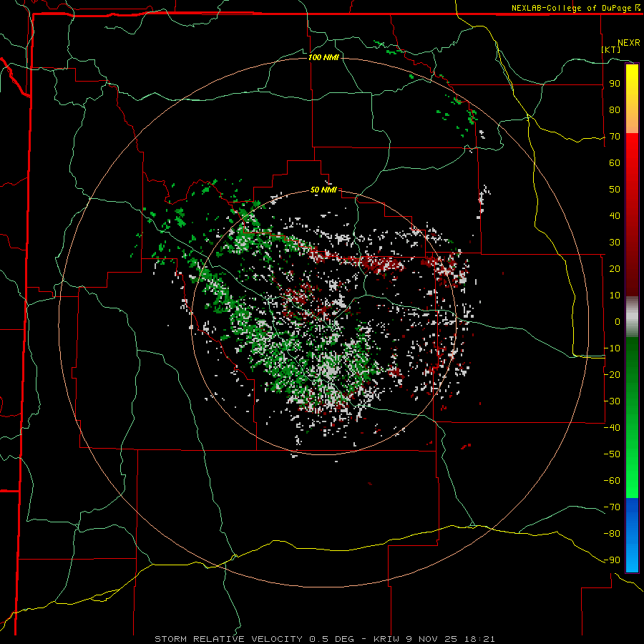Select the 40 value on the color scale

click(x=615, y=215)
